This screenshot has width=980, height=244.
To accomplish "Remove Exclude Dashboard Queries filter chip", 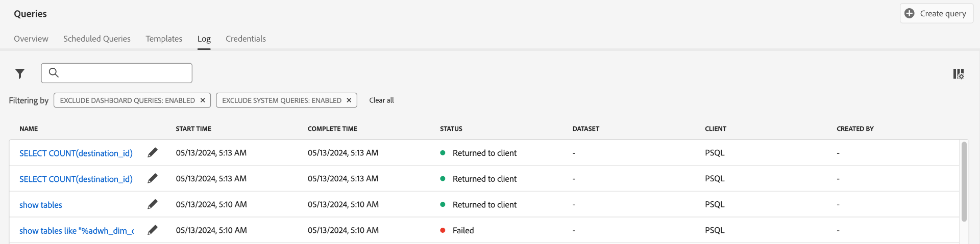I will 203,100.
